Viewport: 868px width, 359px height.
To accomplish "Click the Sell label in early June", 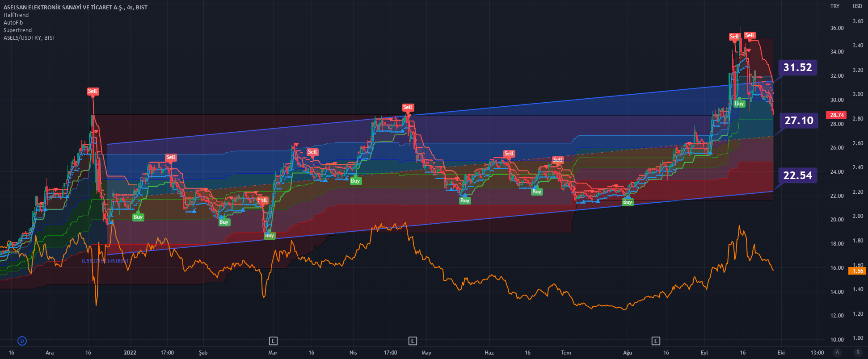I will [x=509, y=154].
